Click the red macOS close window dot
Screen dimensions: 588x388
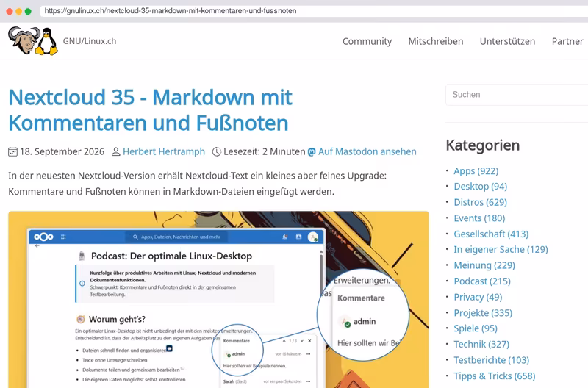10,11
